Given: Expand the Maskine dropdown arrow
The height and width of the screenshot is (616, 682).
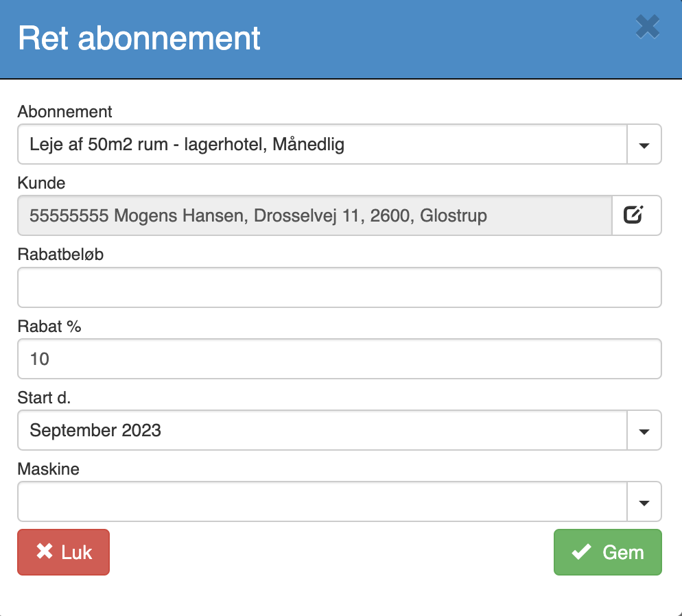Looking at the screenshot, I should click(644, 501).
